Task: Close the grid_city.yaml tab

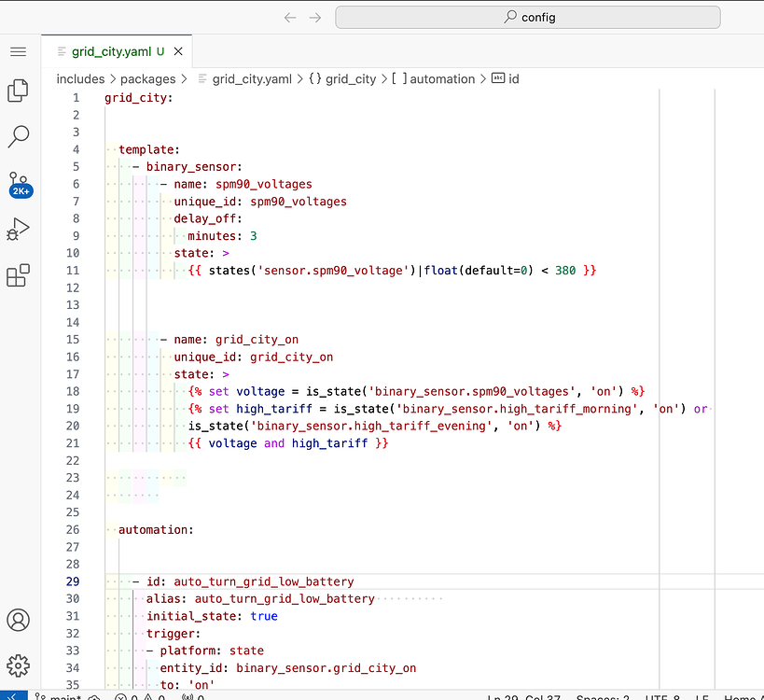Action: pyautogui.click(x=178, y=51)
